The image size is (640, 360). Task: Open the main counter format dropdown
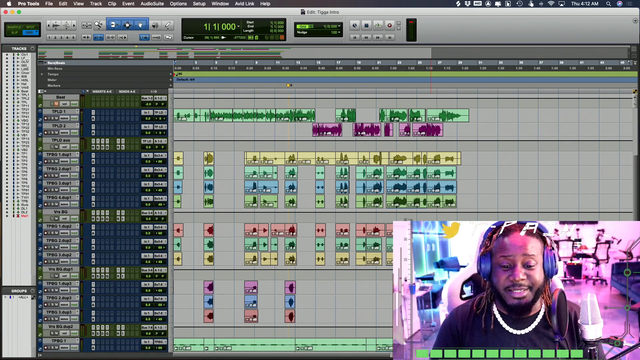pyautogui.click(x=238, y=27)
